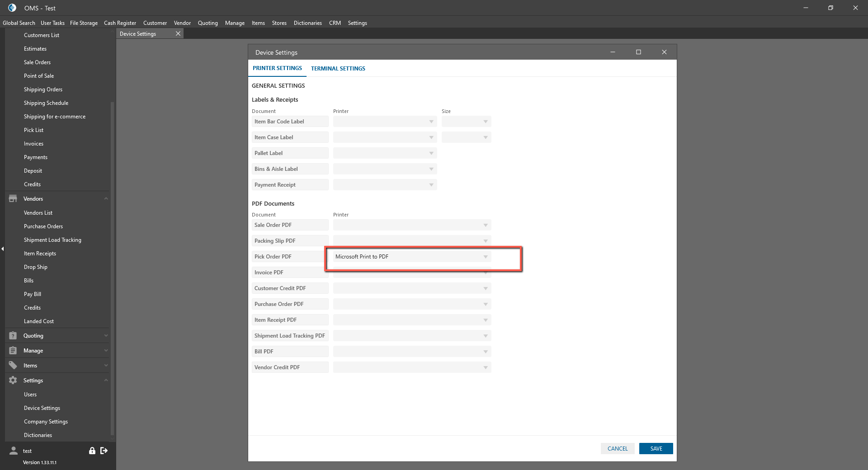Open size dropdown for Item Case Label

click(x=485, y=137)
